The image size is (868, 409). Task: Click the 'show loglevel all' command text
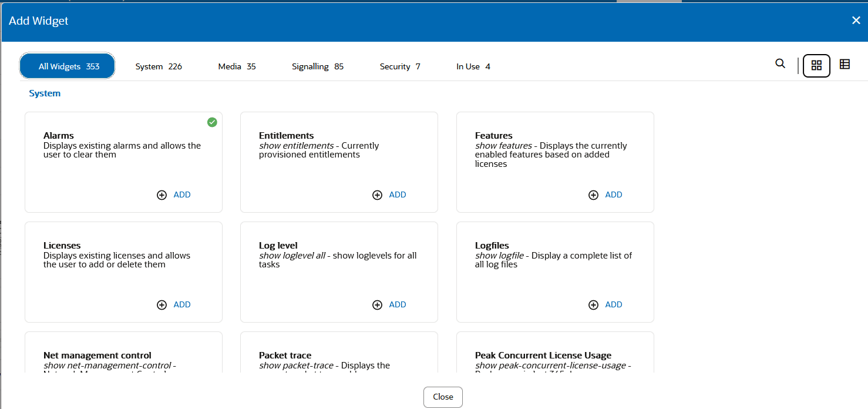click(292, 256)
